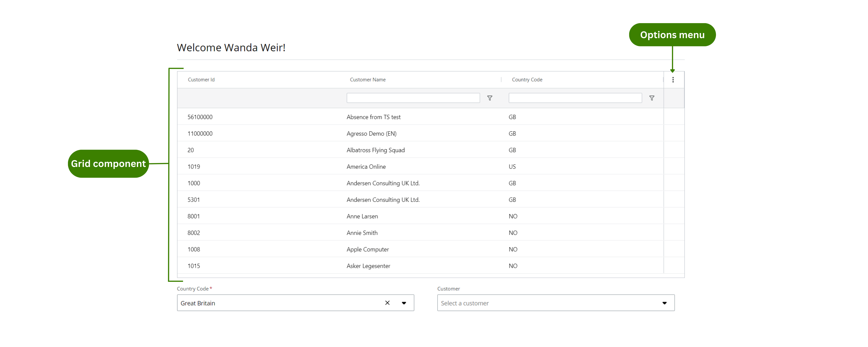The image size is (868, 347).
Task: Open the Select a customer dropdown arrow
Action: coord(664,303)
